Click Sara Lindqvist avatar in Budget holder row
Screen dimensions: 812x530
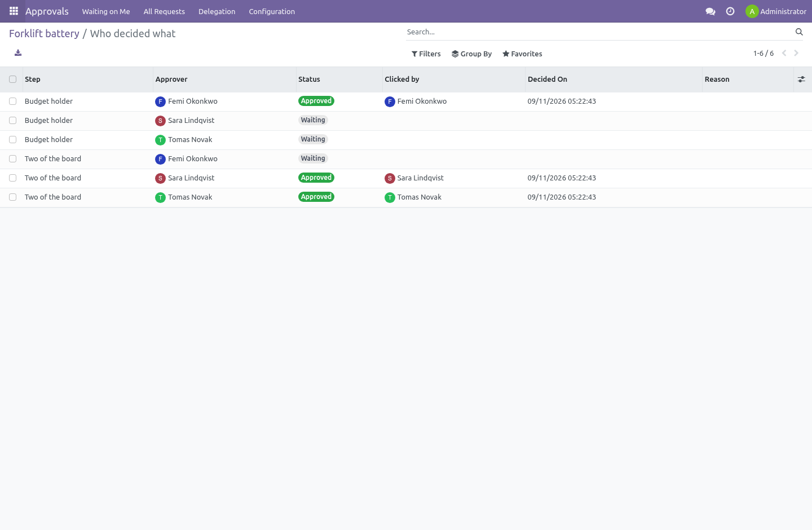(x=161, y=121)
